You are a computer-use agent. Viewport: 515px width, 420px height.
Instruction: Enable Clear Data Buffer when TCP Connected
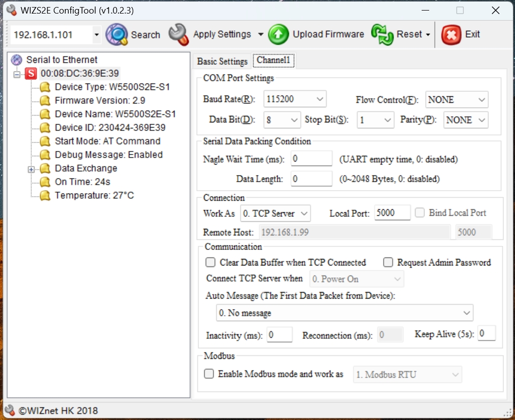(210, 262)
